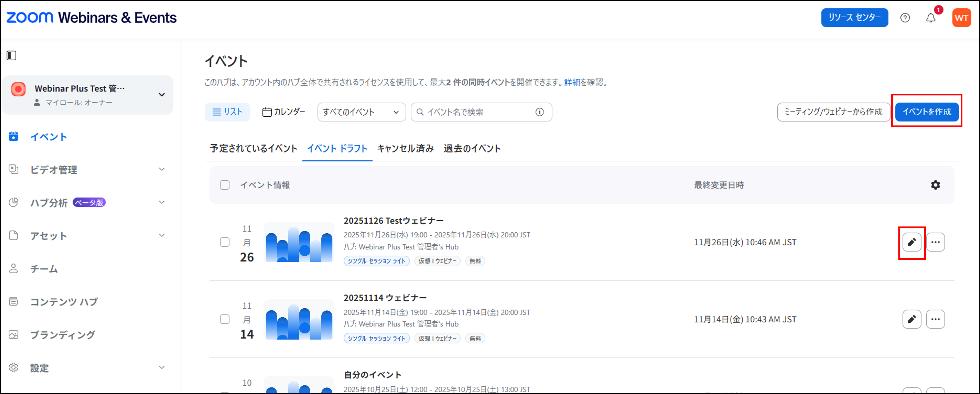980x394 pixels.
Task: Click the リソース センター button
Action: point(854,18)
